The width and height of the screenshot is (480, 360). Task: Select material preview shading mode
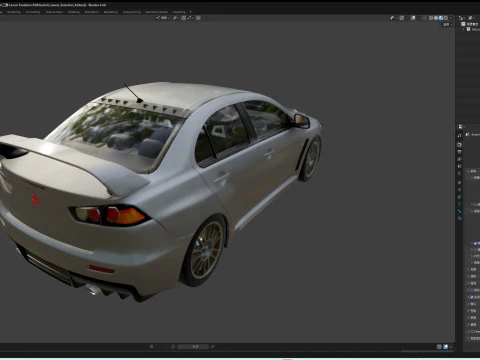441,18
